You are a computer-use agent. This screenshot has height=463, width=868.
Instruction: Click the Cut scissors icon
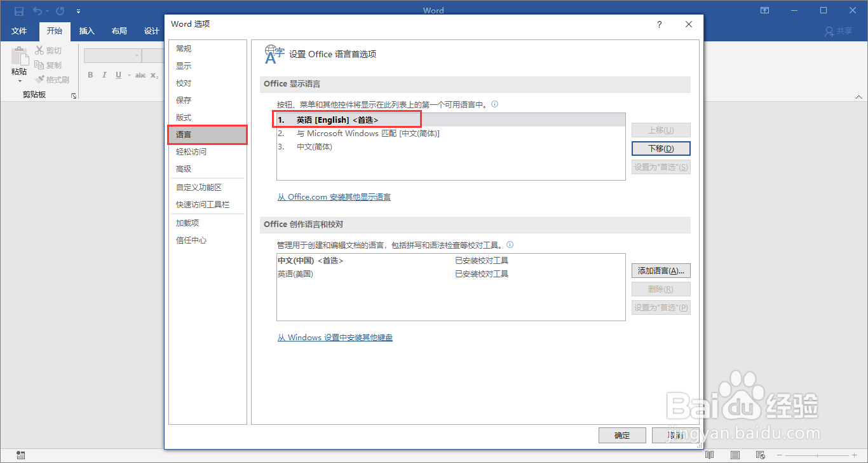[39, 50]
